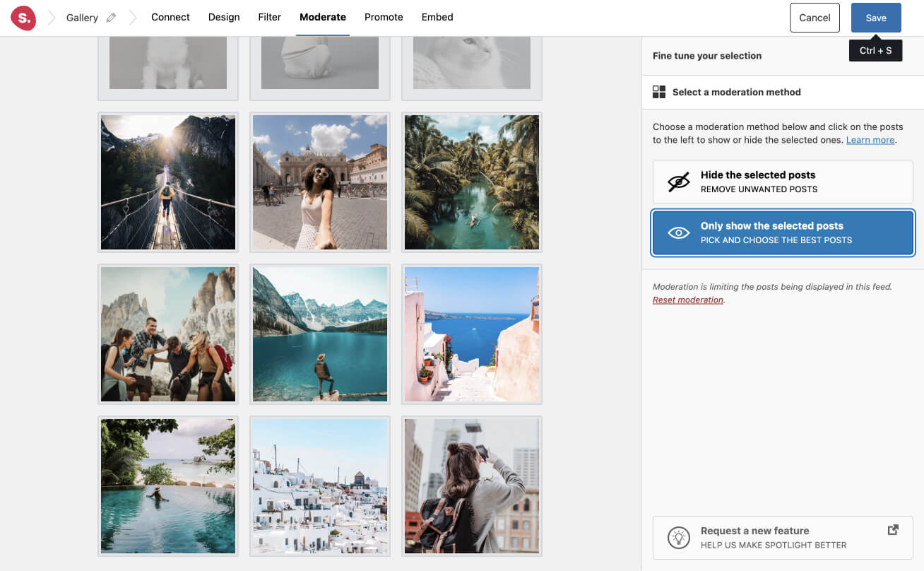Switch to the Embed tab
The image size is (924, 571).
[x=437, y=17]
